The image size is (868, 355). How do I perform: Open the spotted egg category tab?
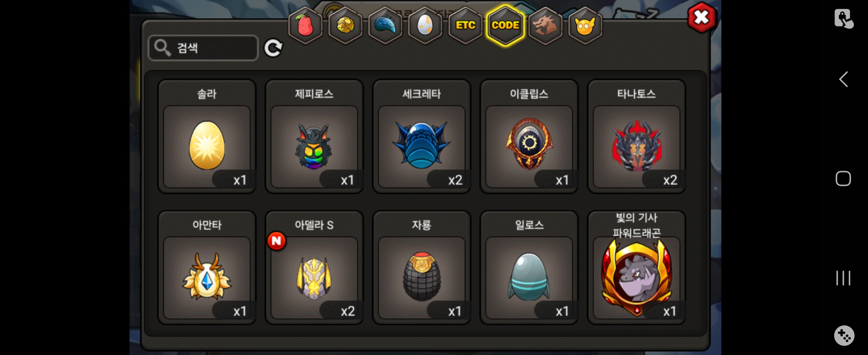click(425, 26)
